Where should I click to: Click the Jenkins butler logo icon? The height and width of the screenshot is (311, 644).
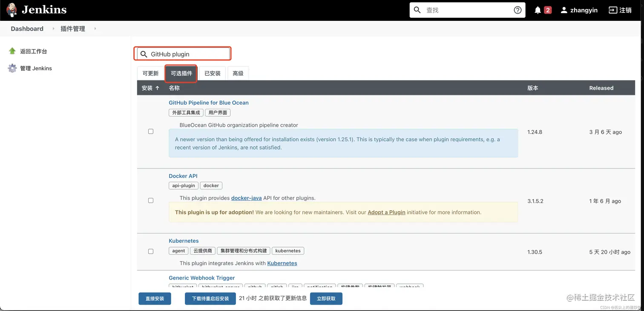(12, 10)
